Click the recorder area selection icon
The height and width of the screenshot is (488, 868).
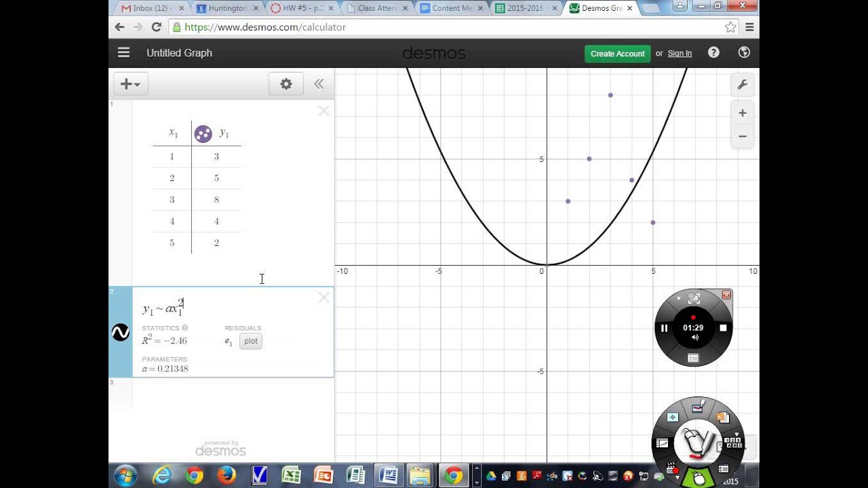coord(694,298)
